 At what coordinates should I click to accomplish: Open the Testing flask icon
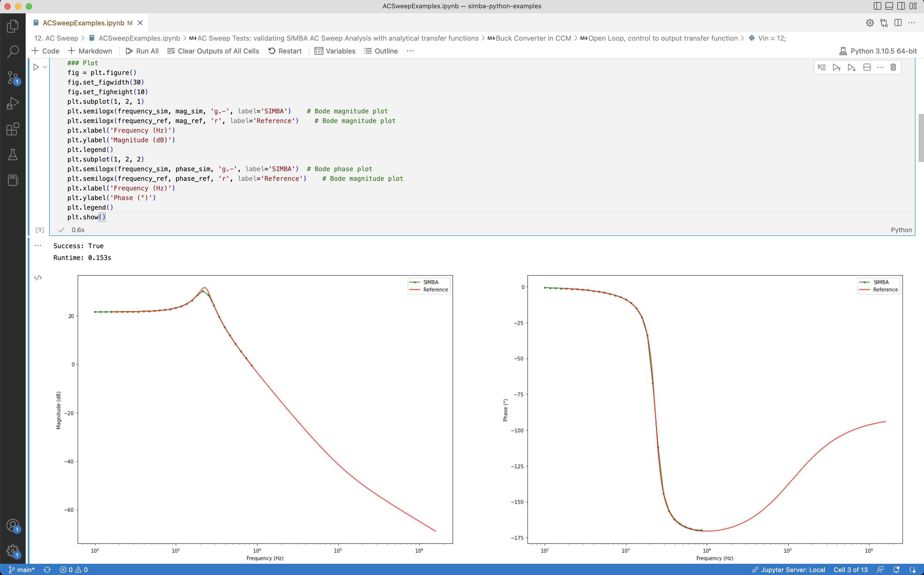coord(13,154)
